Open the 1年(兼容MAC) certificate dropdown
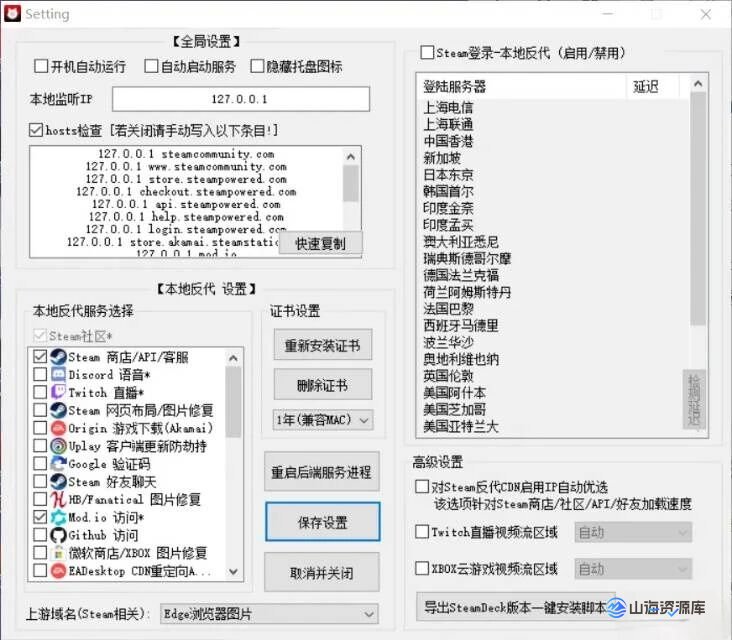 coord(322,420)
